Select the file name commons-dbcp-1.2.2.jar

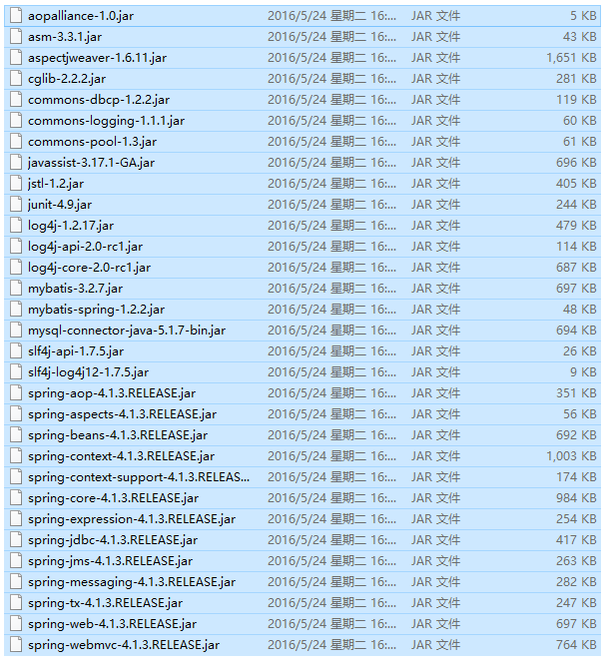[x=99, y=100]
